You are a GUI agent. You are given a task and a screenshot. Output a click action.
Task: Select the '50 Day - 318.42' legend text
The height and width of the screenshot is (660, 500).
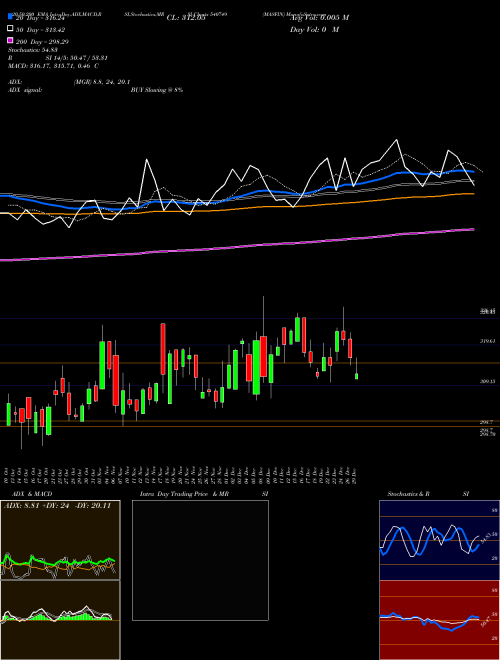[40, 30]
